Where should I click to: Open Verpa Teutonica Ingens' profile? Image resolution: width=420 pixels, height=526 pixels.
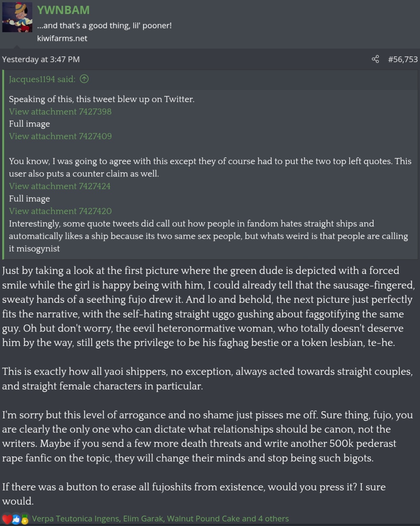76,519
